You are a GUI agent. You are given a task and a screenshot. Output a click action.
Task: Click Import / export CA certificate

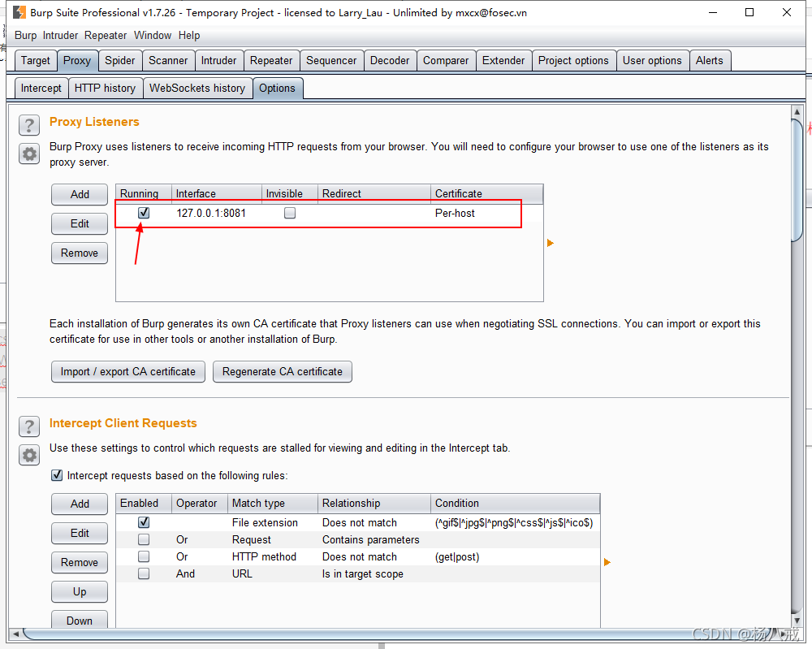point(128,371)
